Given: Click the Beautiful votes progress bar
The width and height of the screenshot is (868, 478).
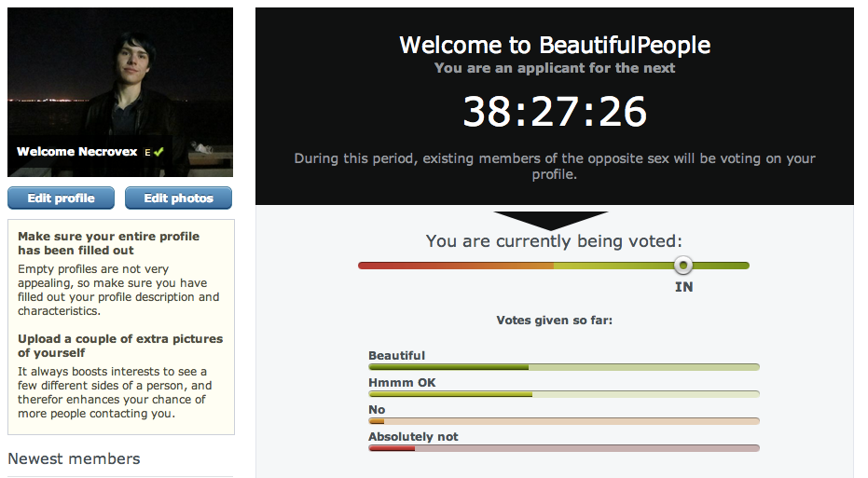Looking at the screenshot, I should coord(563,367).
